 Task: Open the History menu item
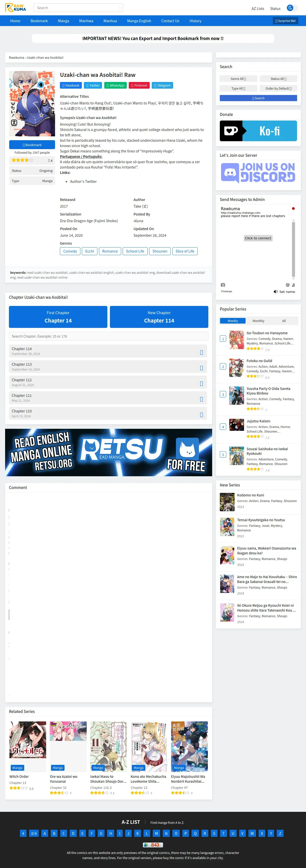tap(195, 21)
